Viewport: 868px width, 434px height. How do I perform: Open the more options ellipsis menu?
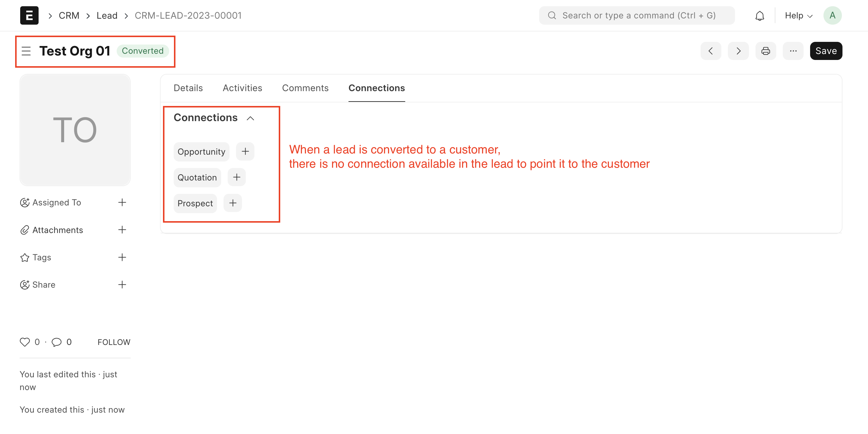point(793,50)
